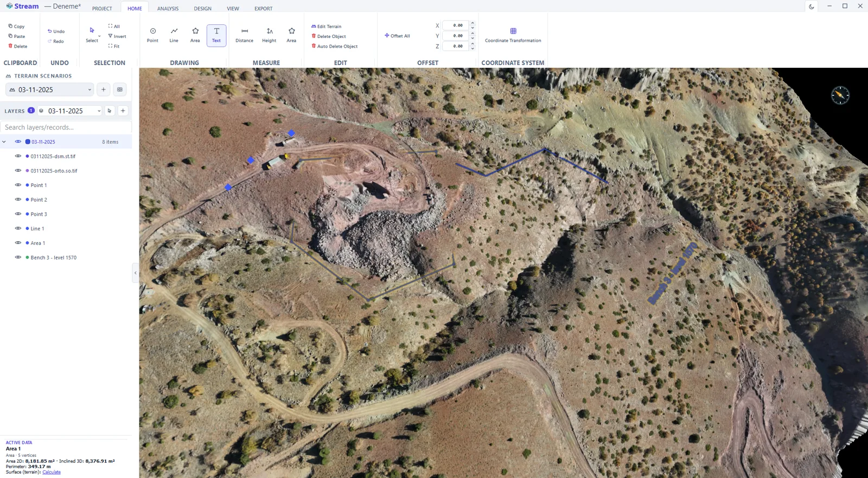Image resolution: width=868 pixels, height=478 pixels.
Task: Choose the Area tool in Drawing
Action: 195,35
